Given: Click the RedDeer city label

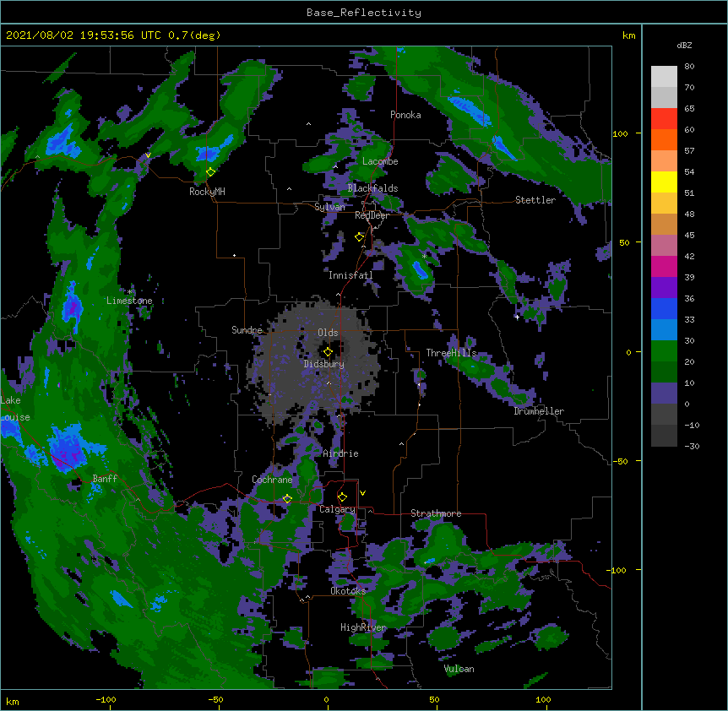Looking at the screenshot, I should click(x=372, y=215).
